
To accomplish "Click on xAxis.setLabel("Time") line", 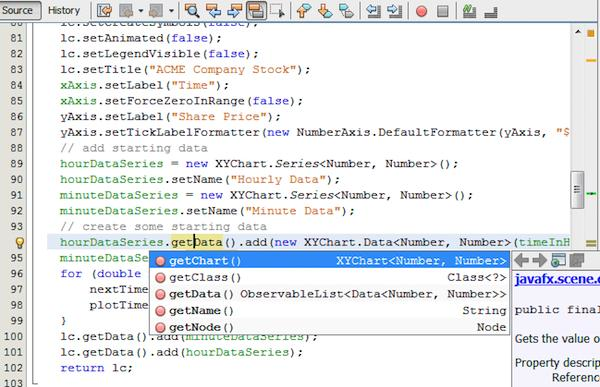I will pyautogui.click(x=144, y=85).
